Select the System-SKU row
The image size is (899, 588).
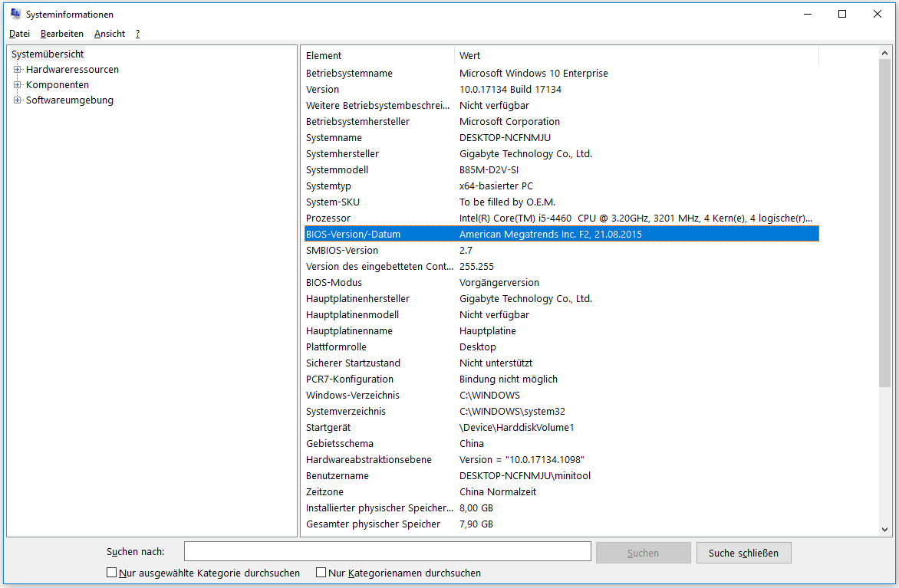[x=561, y=202]
